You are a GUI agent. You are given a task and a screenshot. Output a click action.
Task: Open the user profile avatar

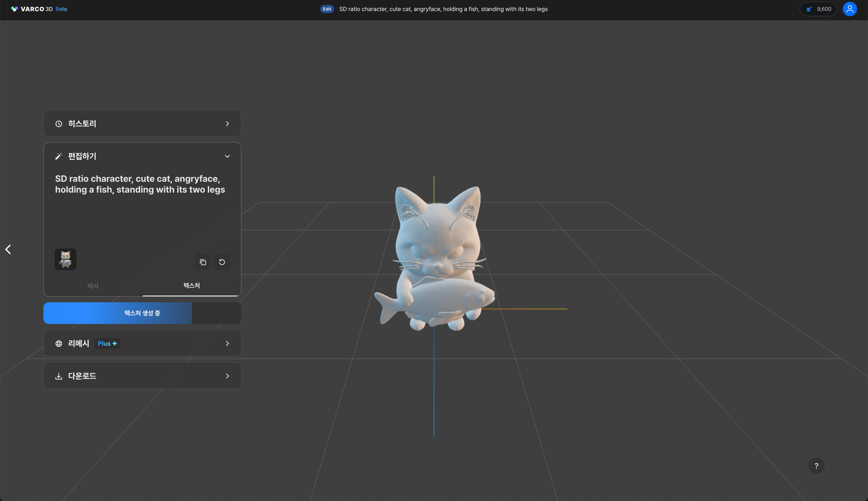849,9
